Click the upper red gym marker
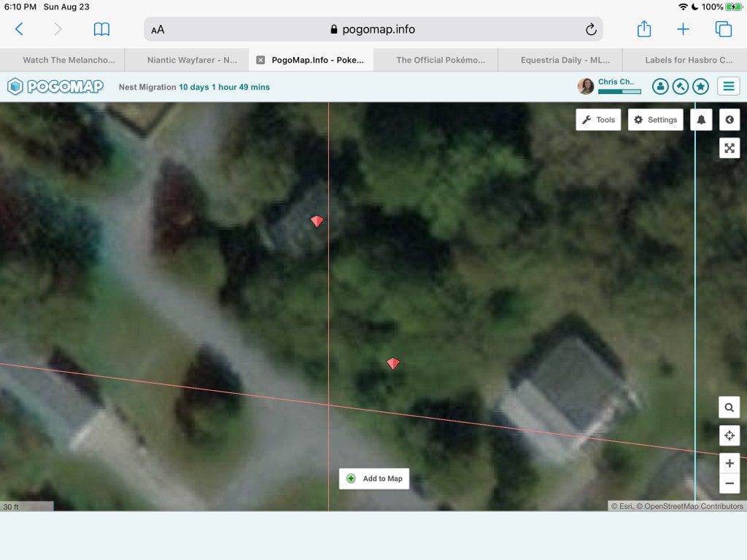This screenshot has height=560, width=747. 317,221
